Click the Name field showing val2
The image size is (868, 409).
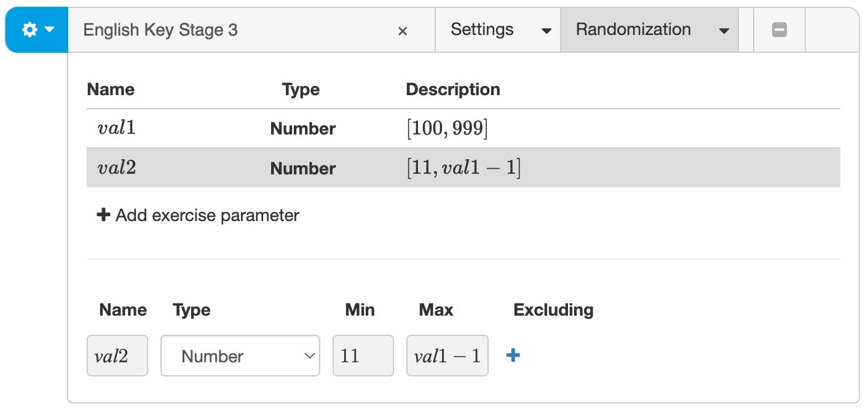tap(117, 355)
